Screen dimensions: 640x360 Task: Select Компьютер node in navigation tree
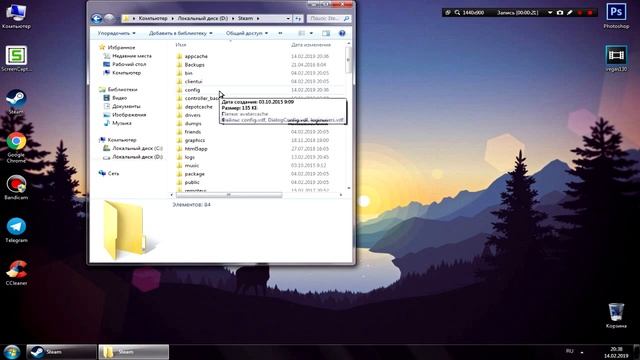(x=122, y=140)
